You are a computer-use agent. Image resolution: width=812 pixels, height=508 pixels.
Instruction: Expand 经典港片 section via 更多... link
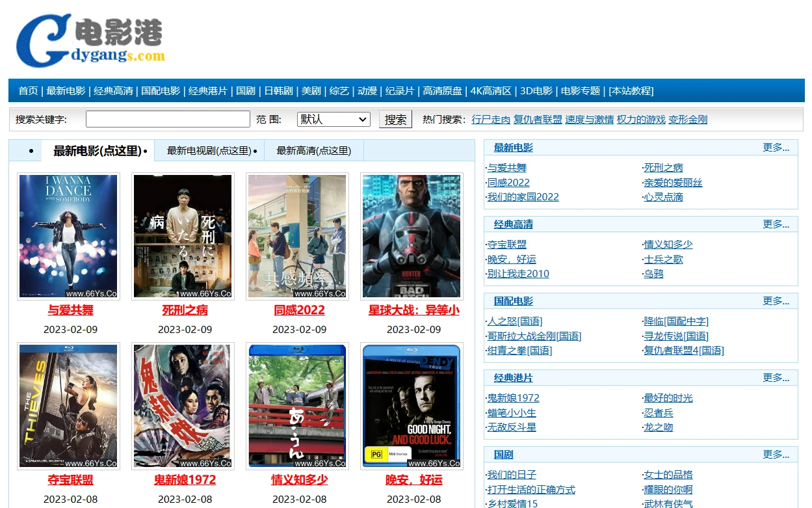(775, 378)
